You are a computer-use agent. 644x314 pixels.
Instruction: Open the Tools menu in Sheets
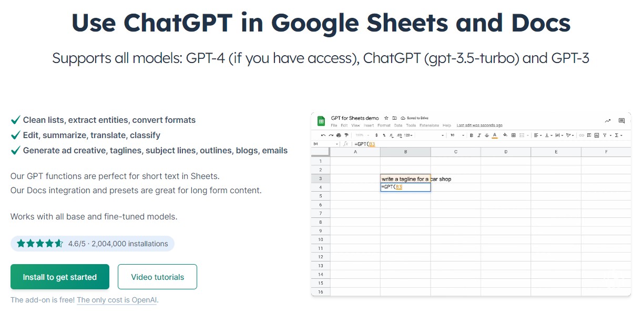click(x=411, y=125)
